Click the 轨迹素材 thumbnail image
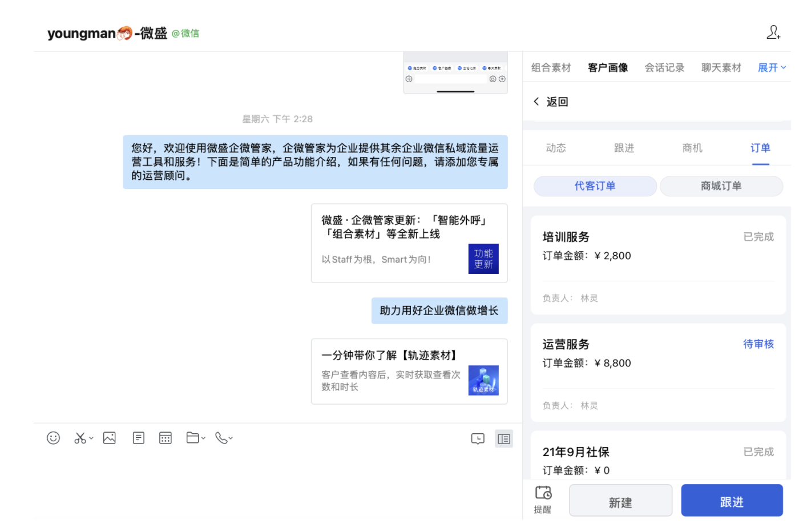807x532 pixels. [x=483, y=380]
